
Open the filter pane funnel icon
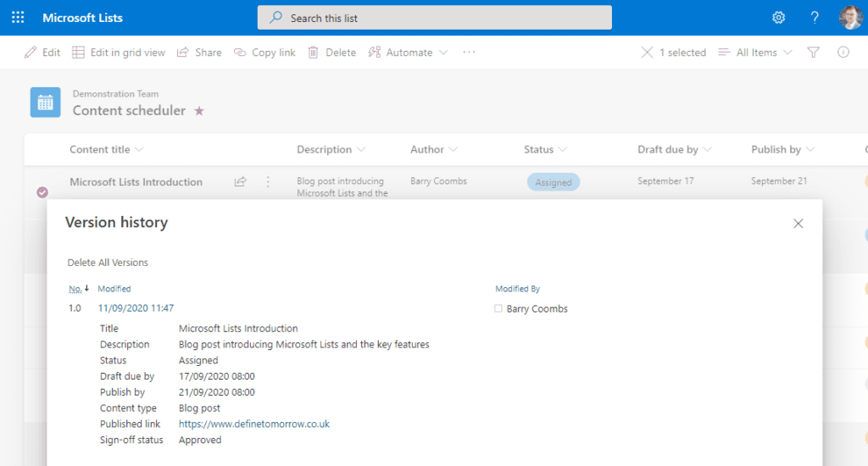(813, 53)
